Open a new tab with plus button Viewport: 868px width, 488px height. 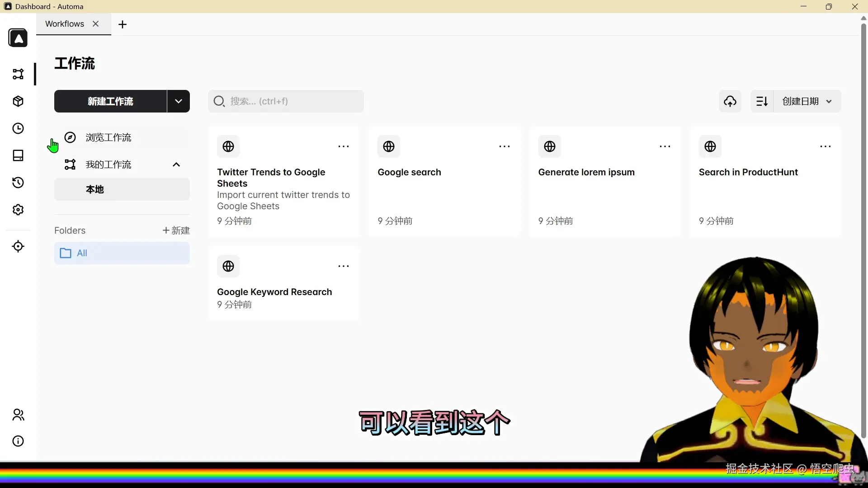pyautogui.click(x=122, y=24)
